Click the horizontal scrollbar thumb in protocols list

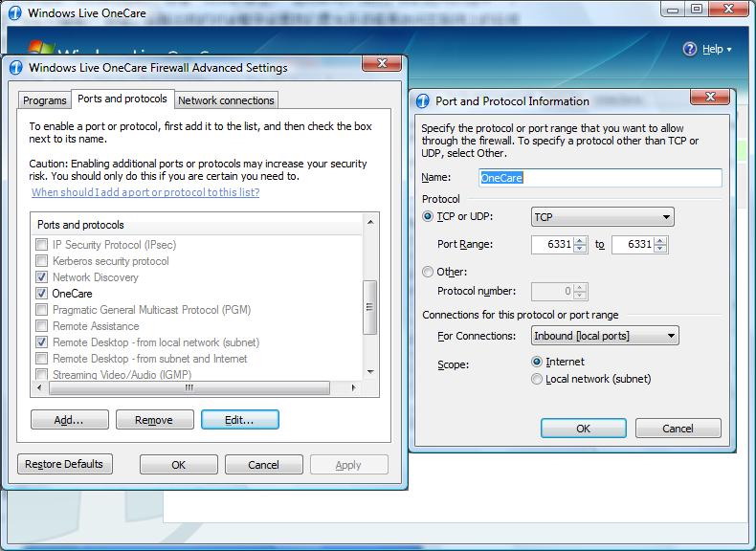click(x=189, y=388)
